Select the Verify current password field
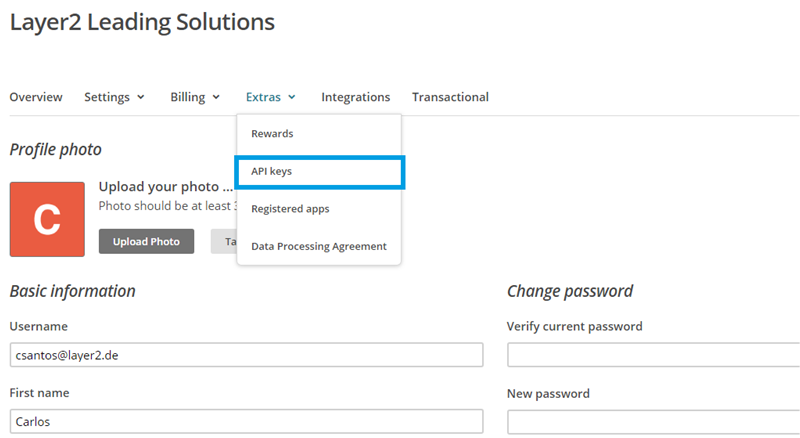Viewport: 800px width, 438px height. (653, 355)
